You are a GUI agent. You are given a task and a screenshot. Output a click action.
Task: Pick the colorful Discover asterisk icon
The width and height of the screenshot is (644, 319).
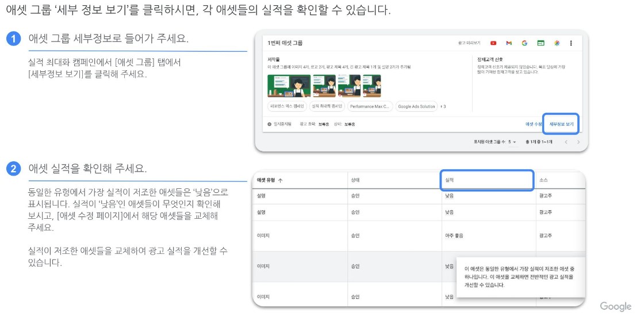557,43
